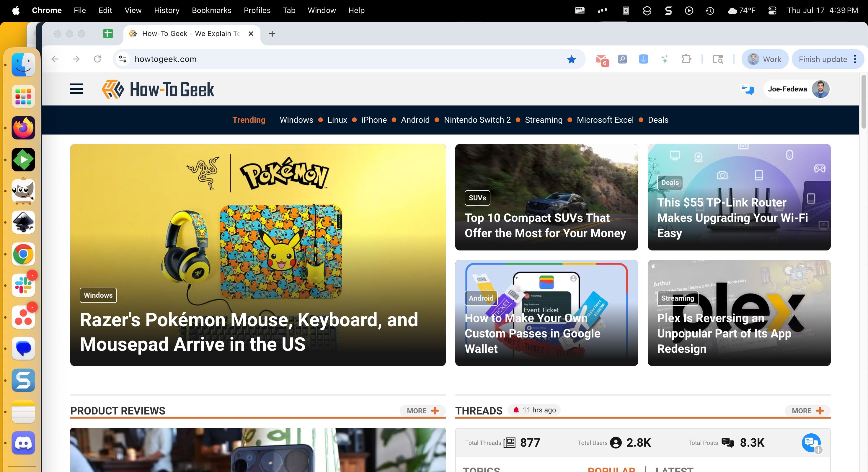Click the blue download extension icon
Screen dimensions: 868x472
643,59
